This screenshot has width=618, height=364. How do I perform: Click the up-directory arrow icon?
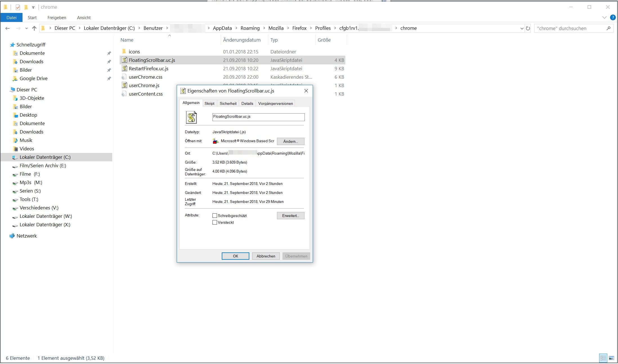tap(34, 28)
